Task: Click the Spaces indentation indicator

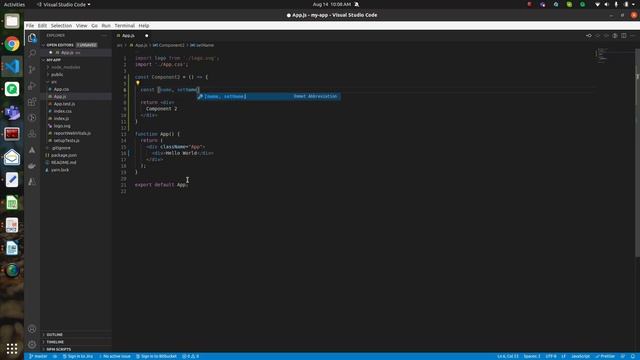Action: [532, 356]
